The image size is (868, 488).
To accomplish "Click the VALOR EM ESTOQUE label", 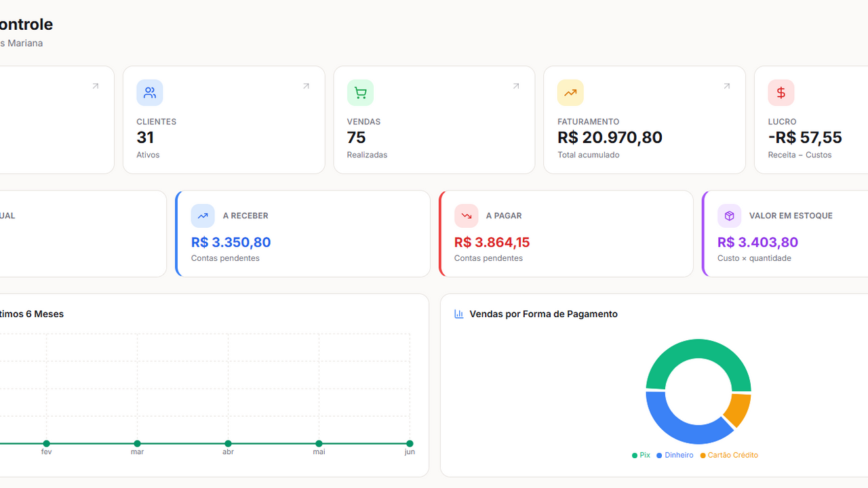I will coord(791,216).
